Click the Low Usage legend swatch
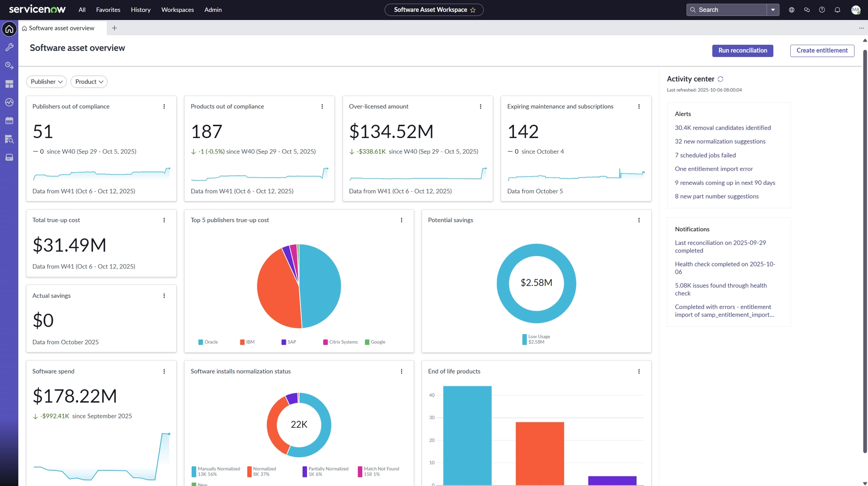This screenshot has width=868, height=486. 524,339
